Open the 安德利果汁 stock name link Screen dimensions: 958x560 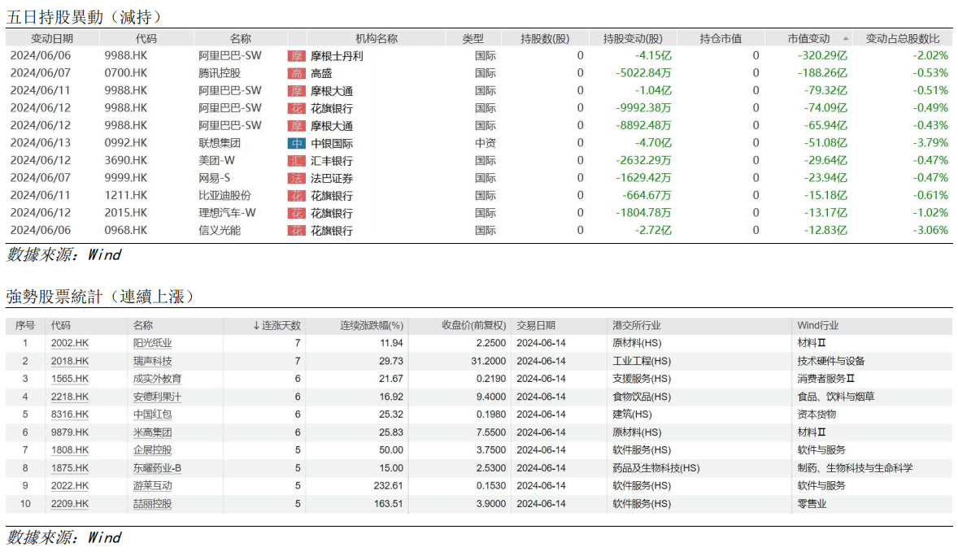[158, 397]
